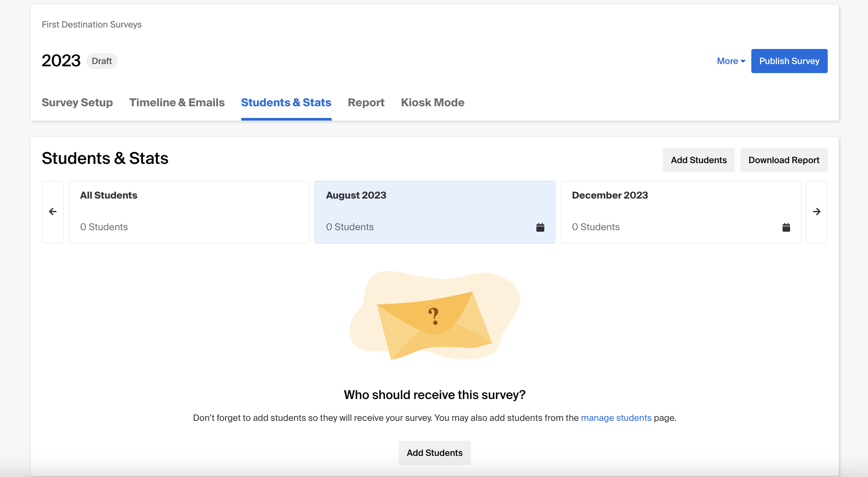Click the Download Report button
This screenshot has height=477, width=868.
coord(784,160)
